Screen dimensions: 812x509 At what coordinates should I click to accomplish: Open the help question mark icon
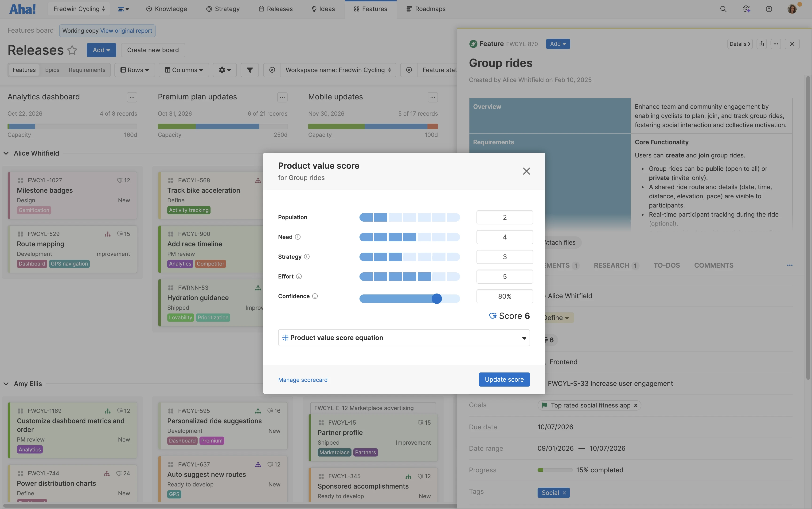pyautogui.click(x=769, y=9)
